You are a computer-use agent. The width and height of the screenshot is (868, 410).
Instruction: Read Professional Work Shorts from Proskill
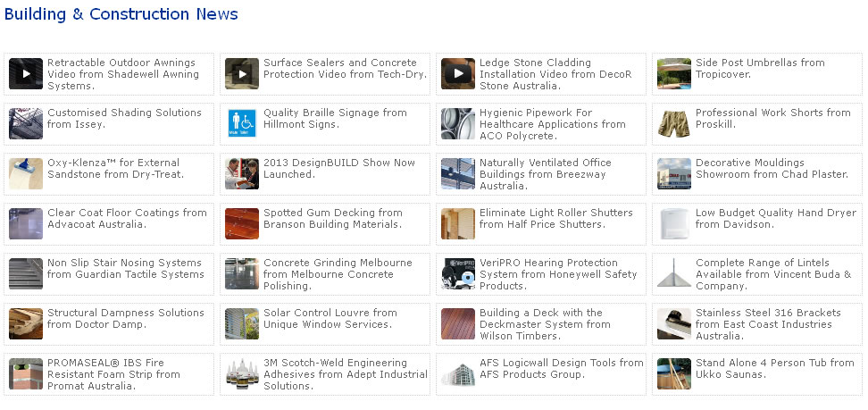pos(772,118)
